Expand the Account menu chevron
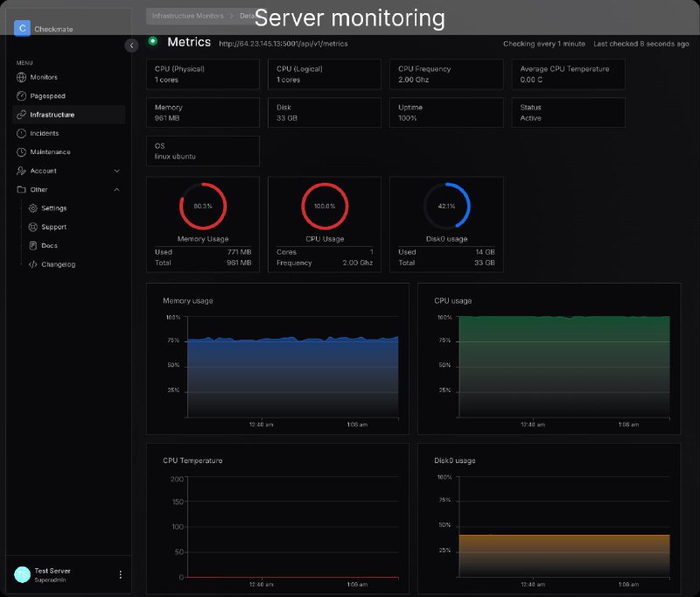The height and width of the screenshot is (597, 700). [x=117, y=171]
